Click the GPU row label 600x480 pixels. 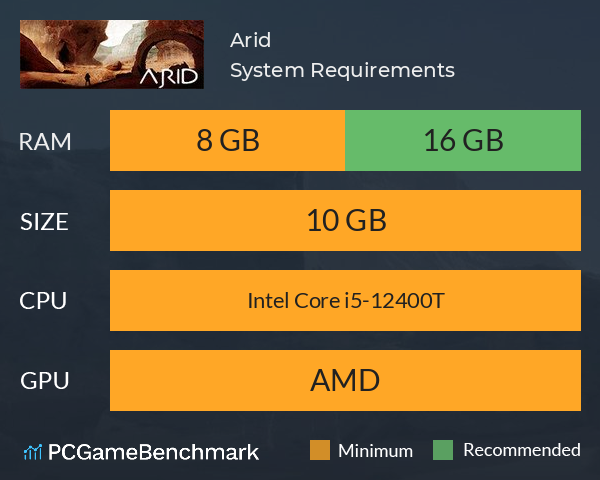[x=45, y=381]
